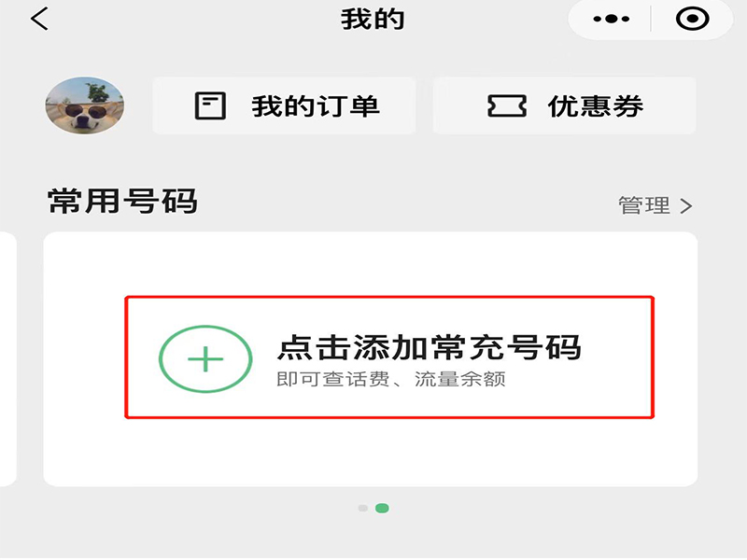Viewport: 747px width, 560px height.
Task: Open the dog profile avatar
Action: pos(85,105)
